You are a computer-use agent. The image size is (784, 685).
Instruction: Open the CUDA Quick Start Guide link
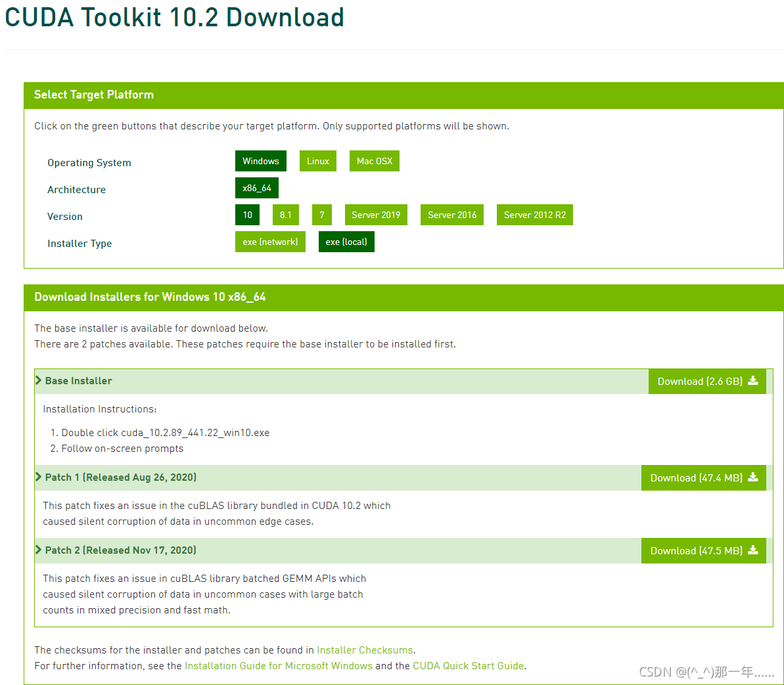468,666
